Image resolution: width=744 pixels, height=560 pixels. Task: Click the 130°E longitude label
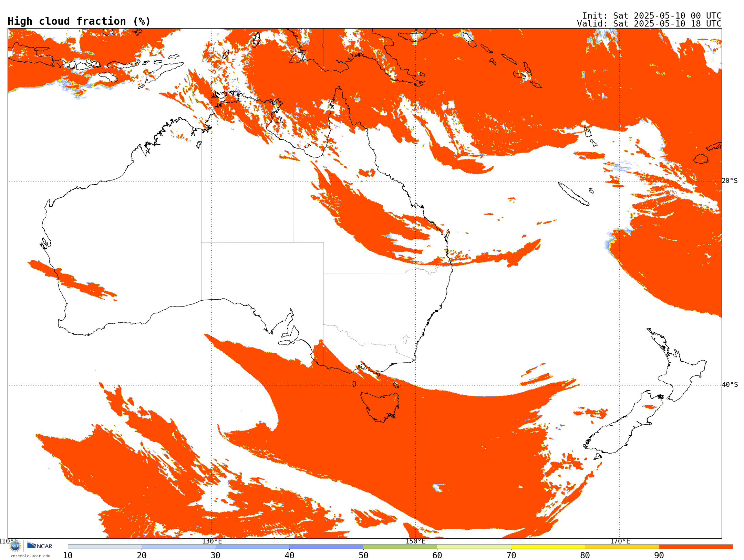(212, 541)
